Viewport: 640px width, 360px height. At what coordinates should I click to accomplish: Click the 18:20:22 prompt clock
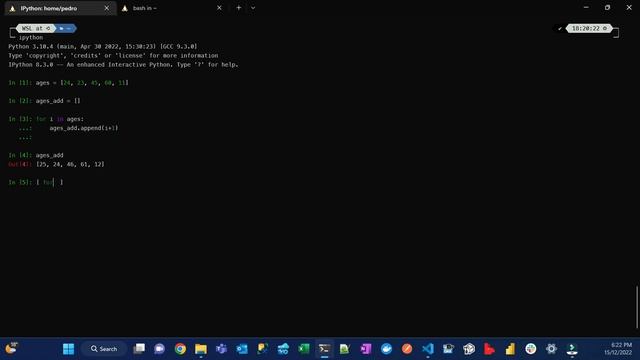coord(589,28)
